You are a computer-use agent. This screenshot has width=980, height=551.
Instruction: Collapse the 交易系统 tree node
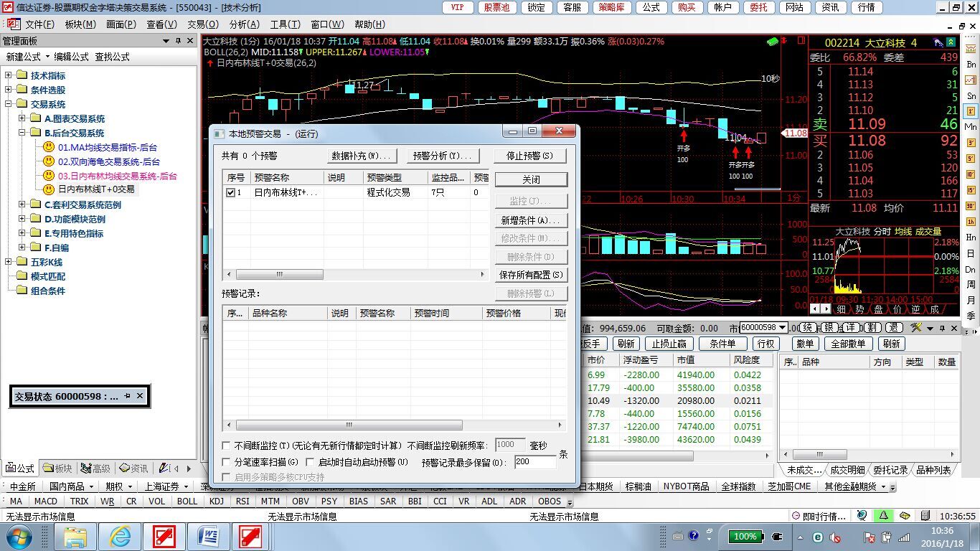point(9,104)
